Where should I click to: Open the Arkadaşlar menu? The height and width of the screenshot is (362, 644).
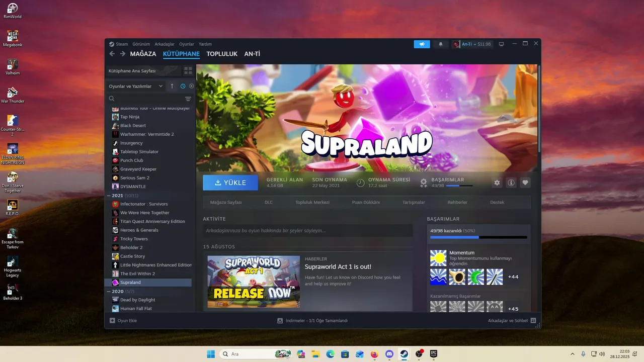click(x=165, y=44)
